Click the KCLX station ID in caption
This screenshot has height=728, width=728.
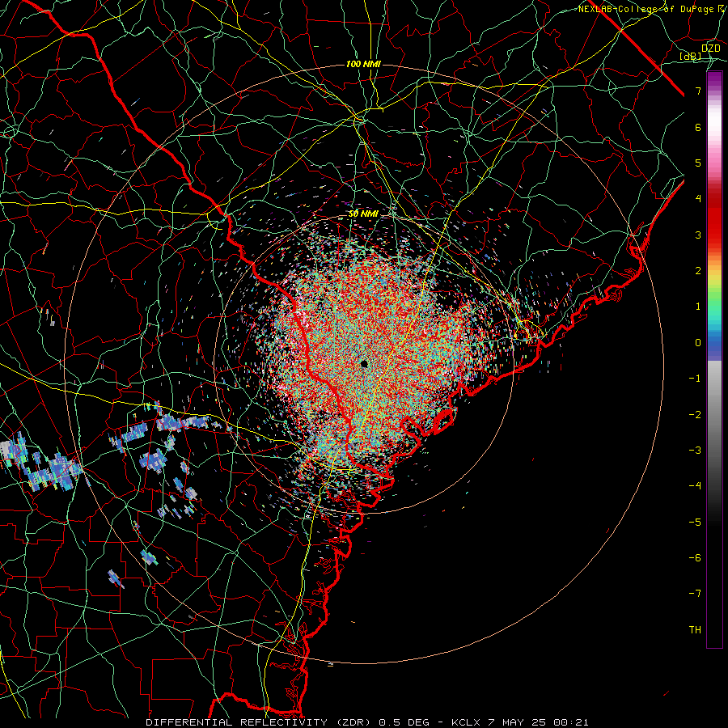click(465, 722)
